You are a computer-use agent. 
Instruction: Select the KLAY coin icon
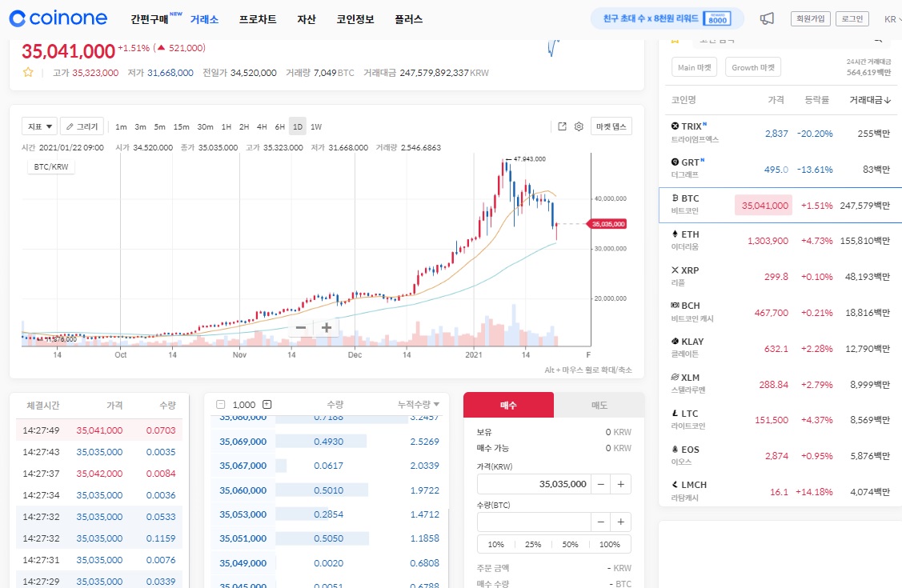click(675, 342)
